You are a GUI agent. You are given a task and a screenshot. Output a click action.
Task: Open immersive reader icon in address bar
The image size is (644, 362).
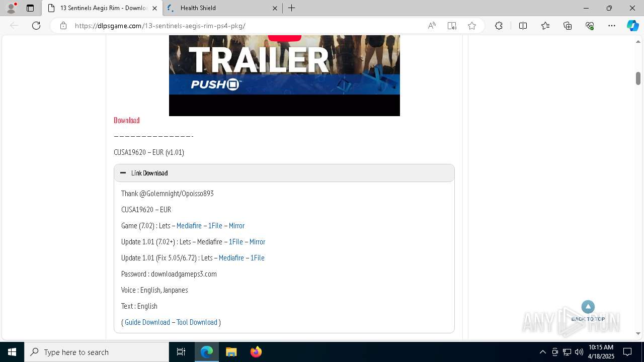point(452,26)
